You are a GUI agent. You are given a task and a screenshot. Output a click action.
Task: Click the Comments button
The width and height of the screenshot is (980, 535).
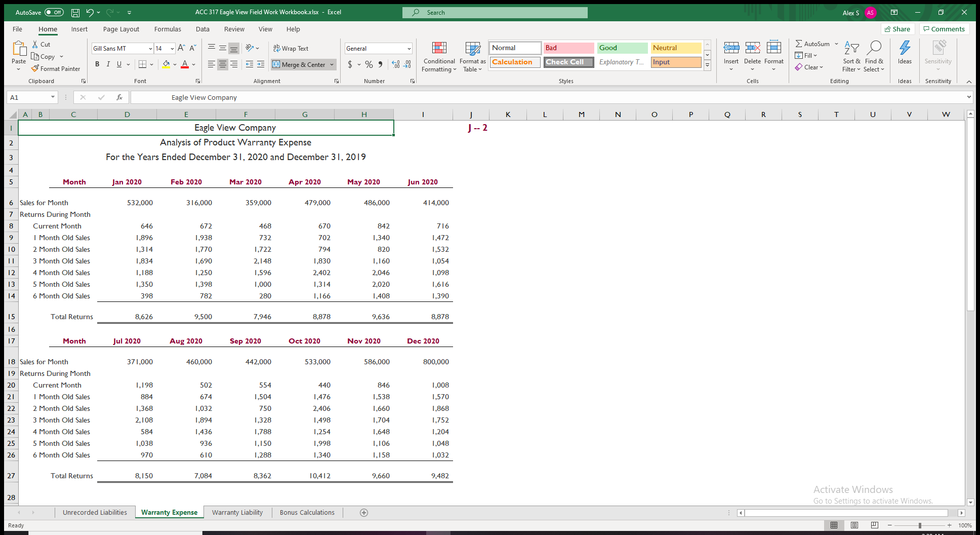click(x=945, y=29)
